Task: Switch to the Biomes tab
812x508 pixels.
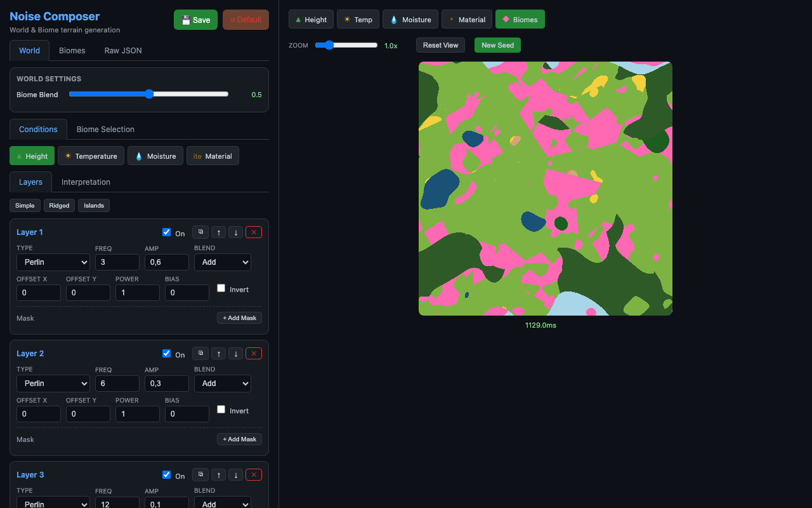Action: [72, 50]
